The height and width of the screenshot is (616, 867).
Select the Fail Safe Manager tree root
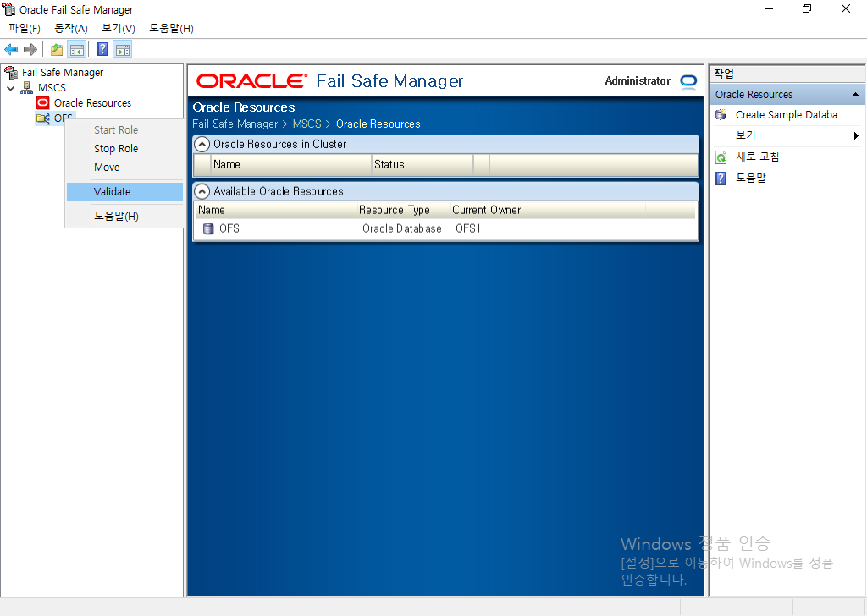[x=63, y=73]
